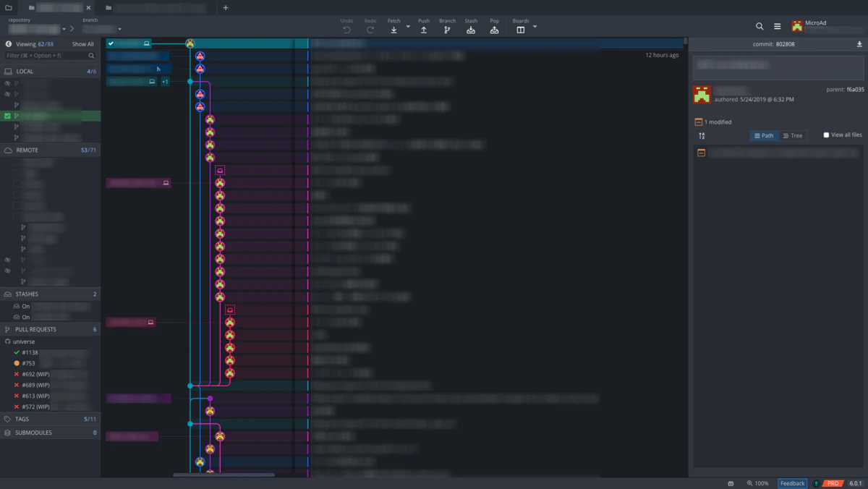Image resolution: width=868 pixels, height=489 pixels.
Task: Open the Boards dropdown arrow
Action: (535, 27)
